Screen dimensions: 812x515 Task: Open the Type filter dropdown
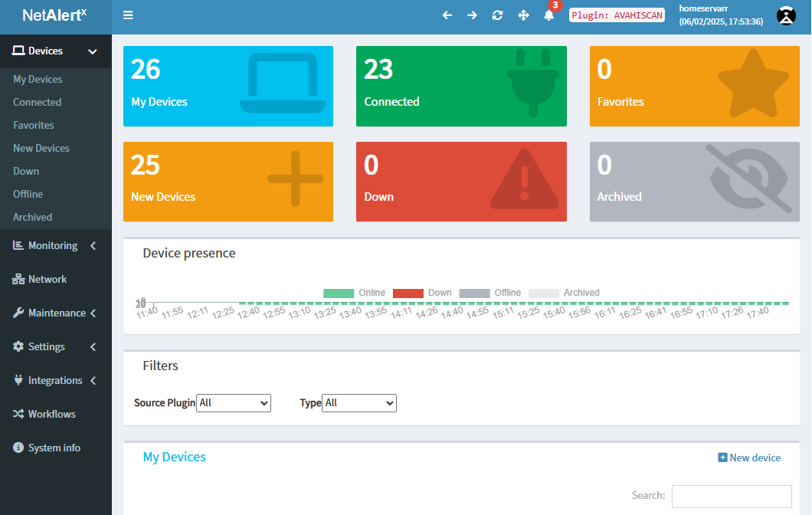[x=359, y=402]
